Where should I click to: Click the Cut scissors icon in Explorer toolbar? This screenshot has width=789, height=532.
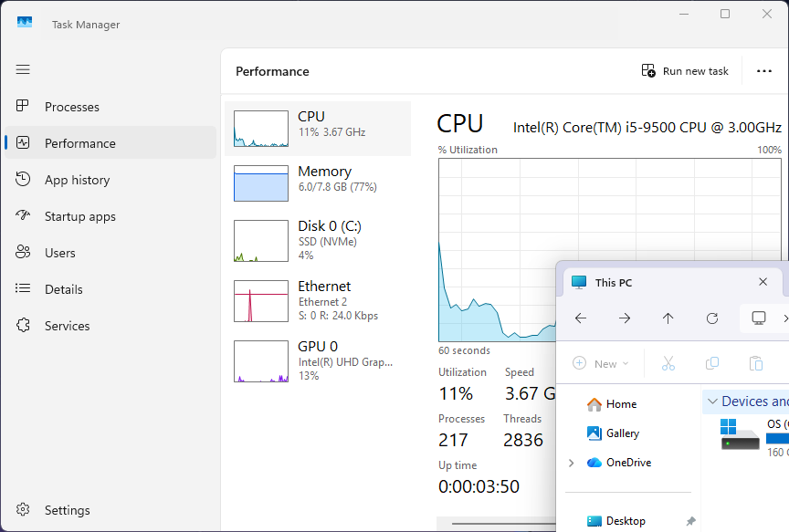[x=668, y=363]
